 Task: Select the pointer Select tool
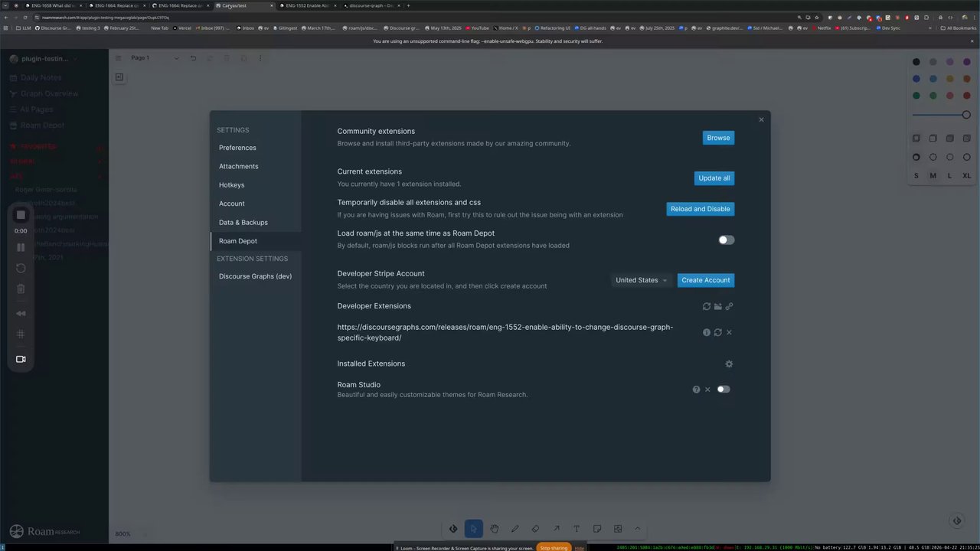click(474, 529)
